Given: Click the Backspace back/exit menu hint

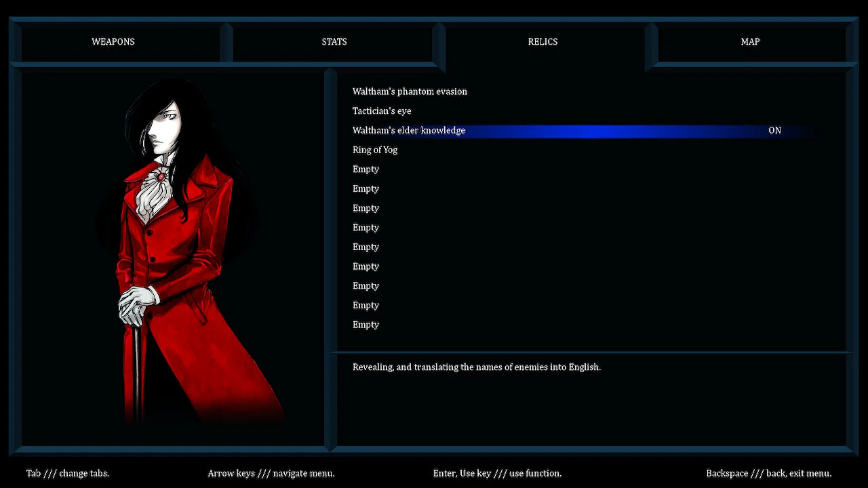Looking at the screenshot, I should [x=769, y=473].
